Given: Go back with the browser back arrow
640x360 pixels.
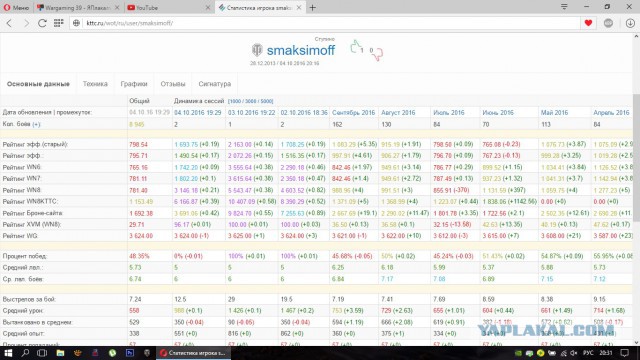Looking at the screenshot, I should point(9,23).
